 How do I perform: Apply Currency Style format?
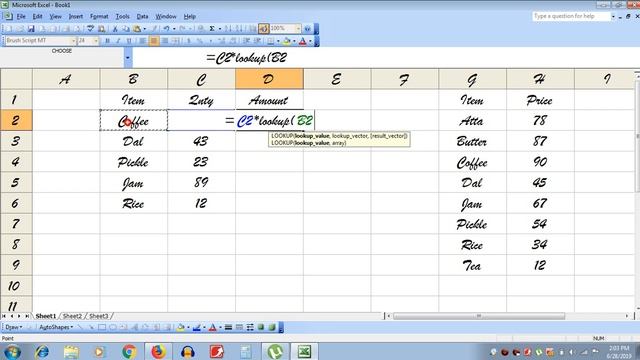click(189, 41)
